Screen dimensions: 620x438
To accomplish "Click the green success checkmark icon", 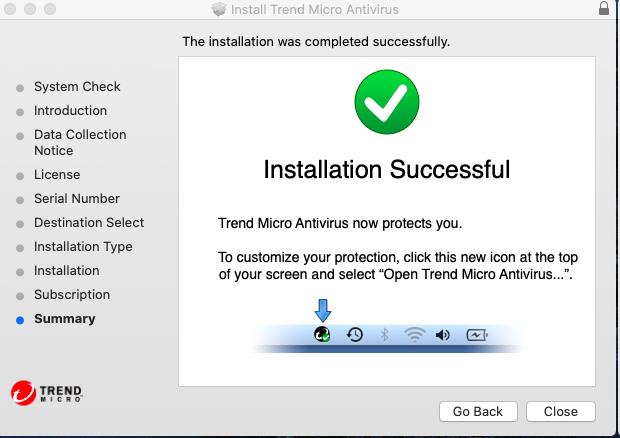I will coord(386,102).
